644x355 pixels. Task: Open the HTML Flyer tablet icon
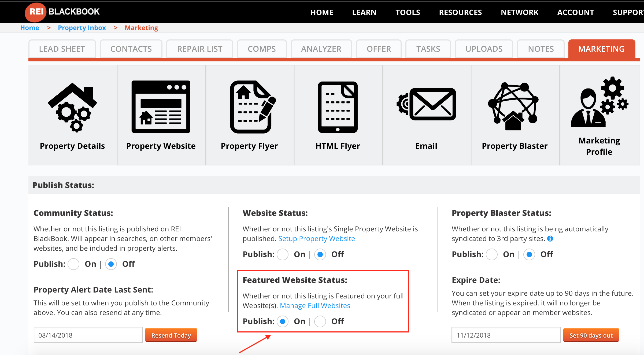coord(338,107)
